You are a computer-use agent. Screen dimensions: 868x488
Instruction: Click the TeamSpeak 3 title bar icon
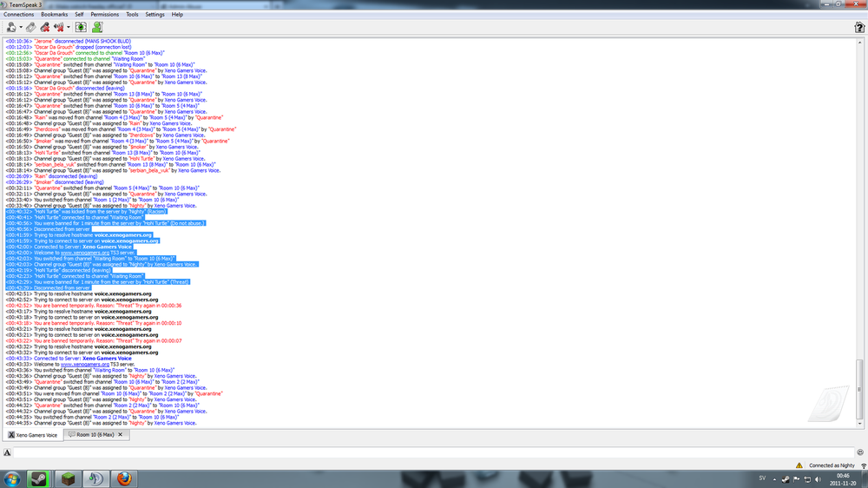tap(4, 4)
